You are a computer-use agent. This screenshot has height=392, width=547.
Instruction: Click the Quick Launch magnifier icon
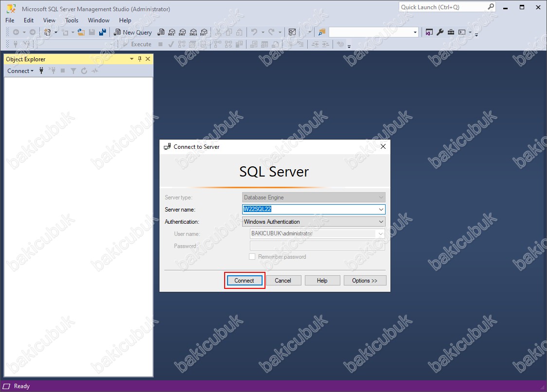(491, 7)
